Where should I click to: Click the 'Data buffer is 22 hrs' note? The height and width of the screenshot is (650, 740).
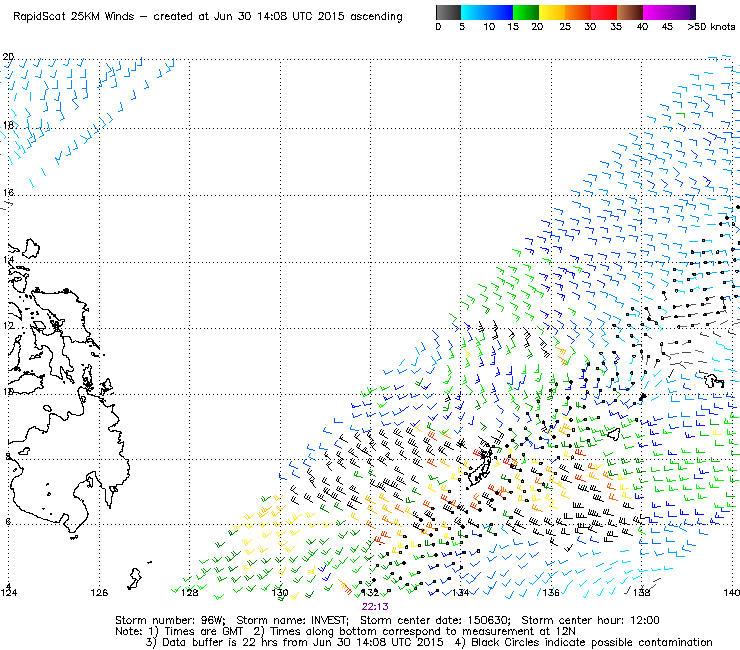tap(222, 642)
